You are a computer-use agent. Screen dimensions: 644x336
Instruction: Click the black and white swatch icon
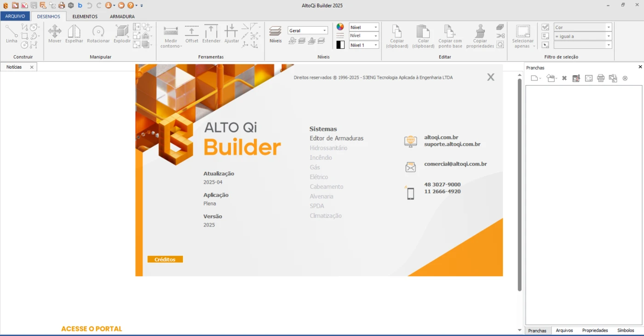click(340, 45)
